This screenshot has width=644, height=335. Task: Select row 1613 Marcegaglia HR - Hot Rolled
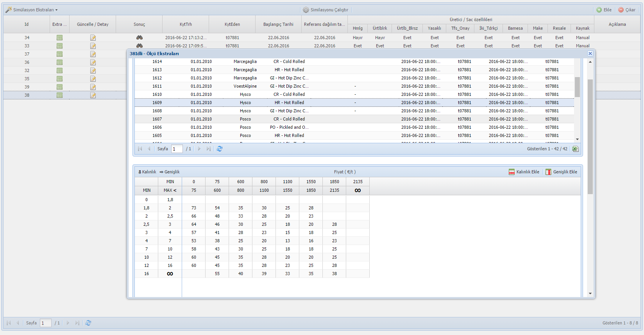click(354, 70)
